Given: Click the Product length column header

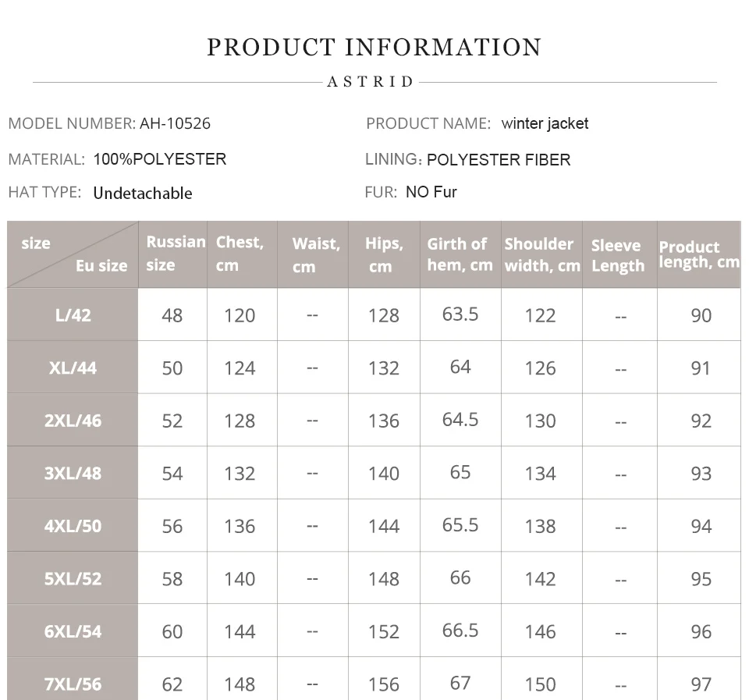Looking at the screenshot, I should 699,254.
